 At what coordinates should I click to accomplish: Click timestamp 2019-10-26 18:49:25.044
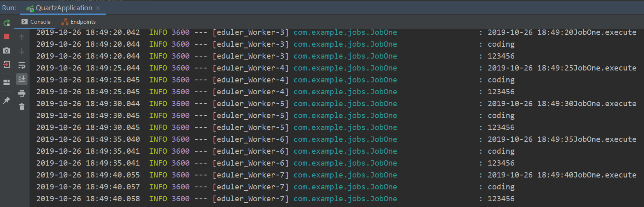click(x=88, y=68)
